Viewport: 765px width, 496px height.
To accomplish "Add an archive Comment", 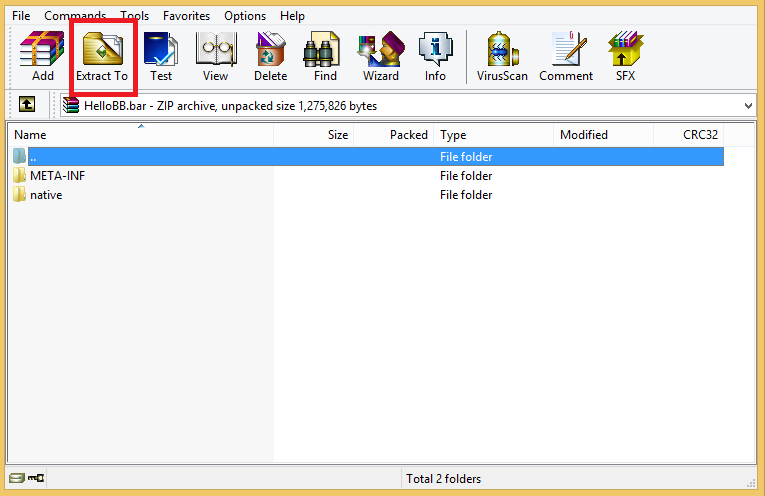I will [x=568, y=49].
